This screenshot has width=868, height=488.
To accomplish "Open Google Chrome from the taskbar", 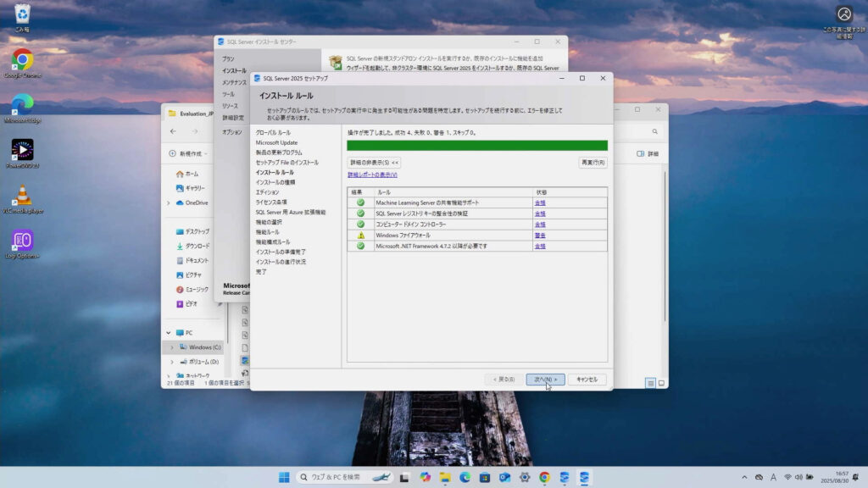I will click(545, 478).
